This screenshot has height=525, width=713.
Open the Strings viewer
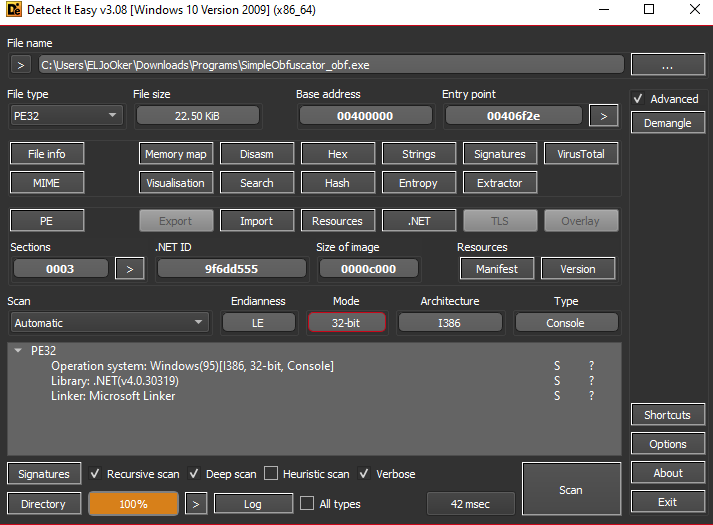419,154
